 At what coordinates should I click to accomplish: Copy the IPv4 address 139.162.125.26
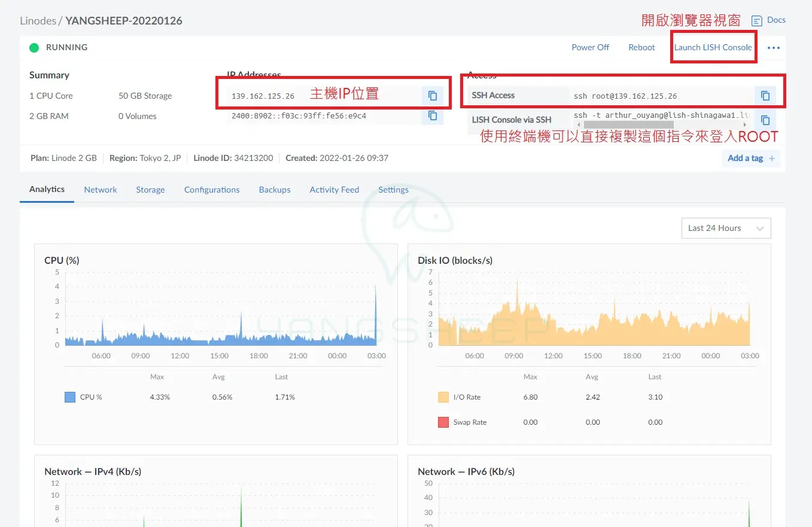[x=433, y=96]
